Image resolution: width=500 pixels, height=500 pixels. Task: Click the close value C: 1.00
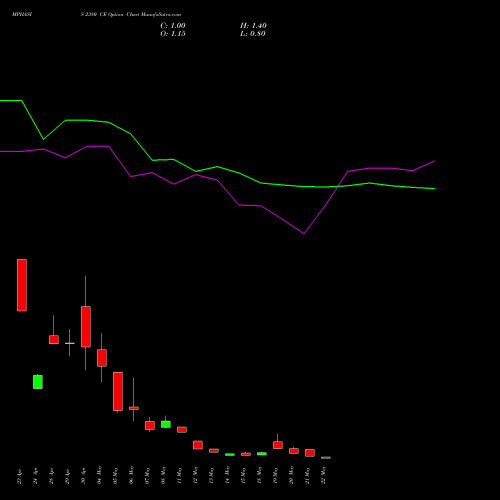pyautogui.click(x=173, y=26)
